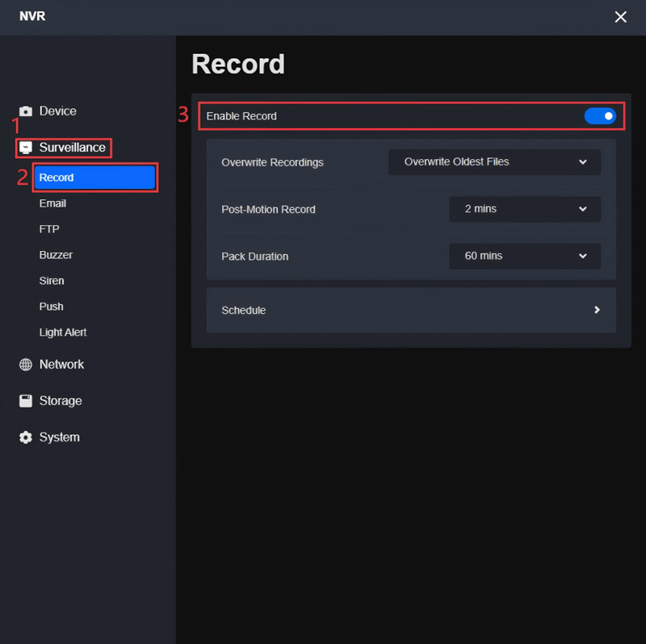This screenshot has height=644, width=646.
Task: Click the Post-Motion Record label
Action: [x=268, y=209]
